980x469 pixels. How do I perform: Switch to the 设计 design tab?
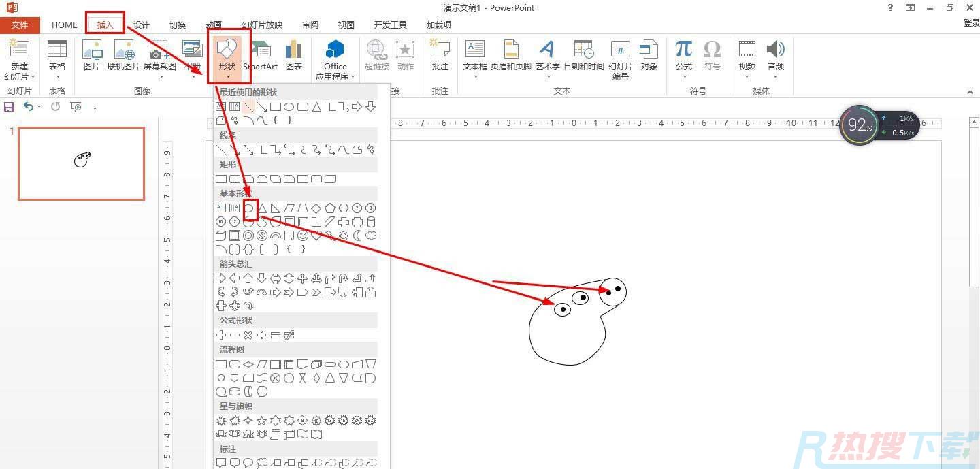[142, 25]
